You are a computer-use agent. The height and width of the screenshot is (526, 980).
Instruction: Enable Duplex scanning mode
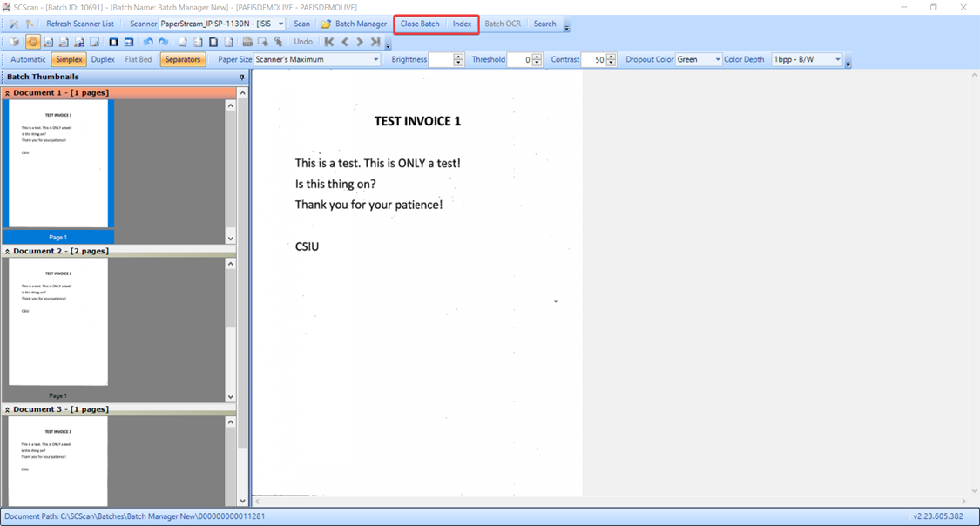click(103, 60)
